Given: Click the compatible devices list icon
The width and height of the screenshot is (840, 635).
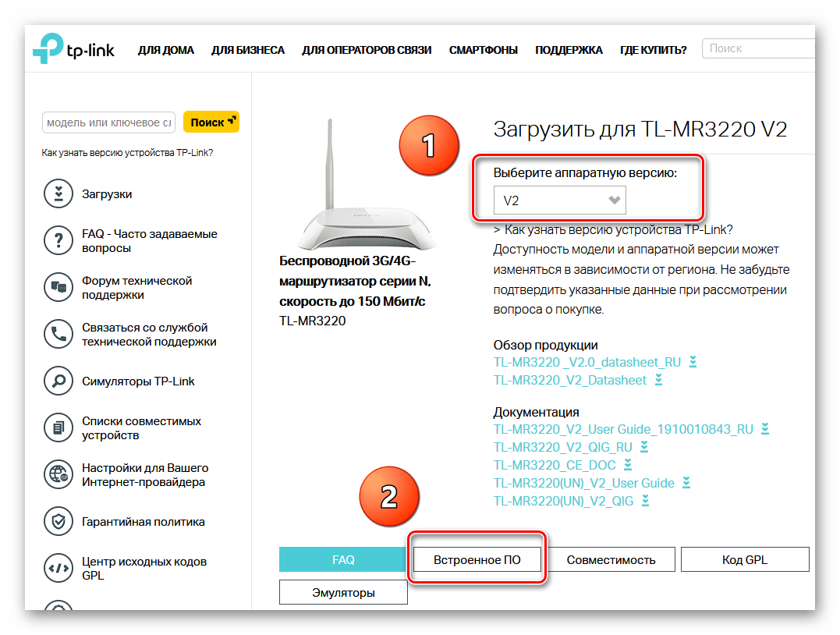Looking at the screenshot, I should pos(58,427).
